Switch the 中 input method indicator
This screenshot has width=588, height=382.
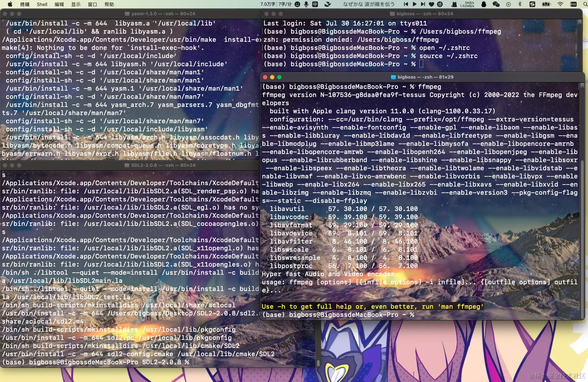pyautogui.click(x=315, y=4)
